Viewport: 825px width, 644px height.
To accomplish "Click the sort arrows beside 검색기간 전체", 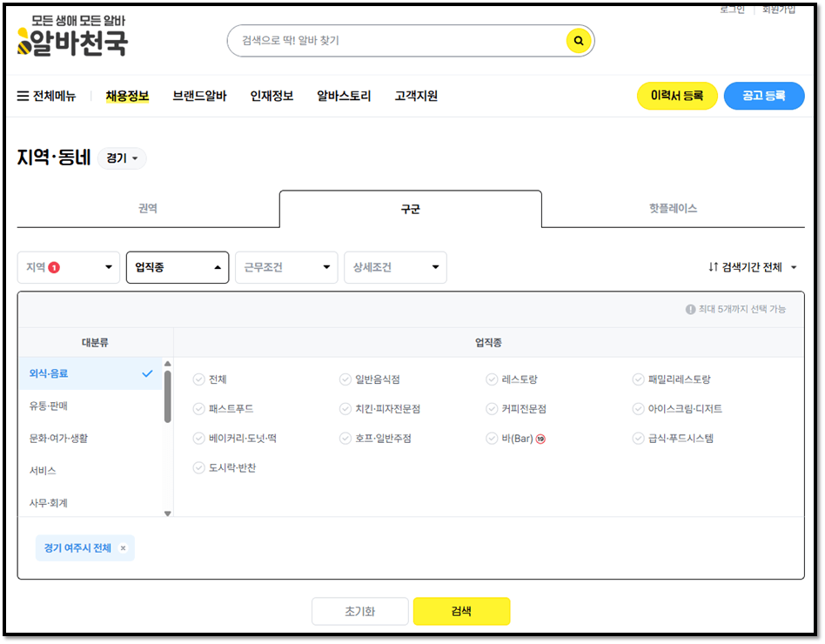I will [711, 268].
